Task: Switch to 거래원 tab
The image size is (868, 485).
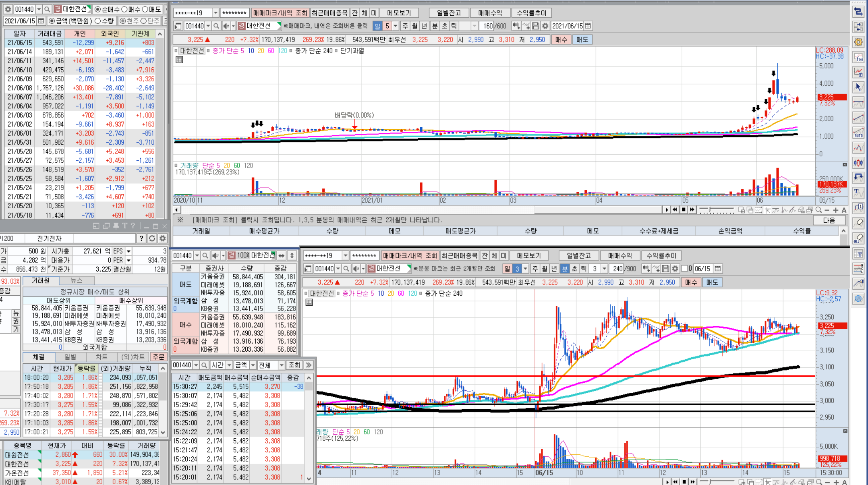Action: click(41, 280)
